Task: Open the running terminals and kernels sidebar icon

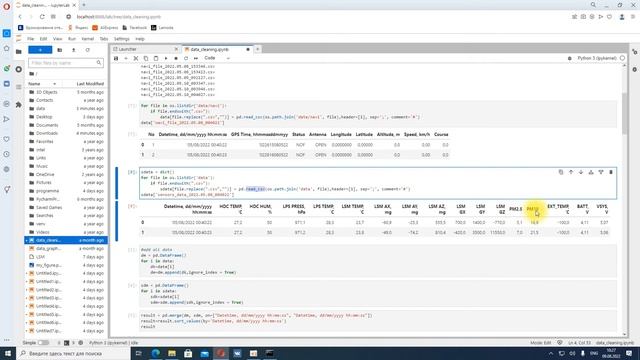Action: coord(19,69)
